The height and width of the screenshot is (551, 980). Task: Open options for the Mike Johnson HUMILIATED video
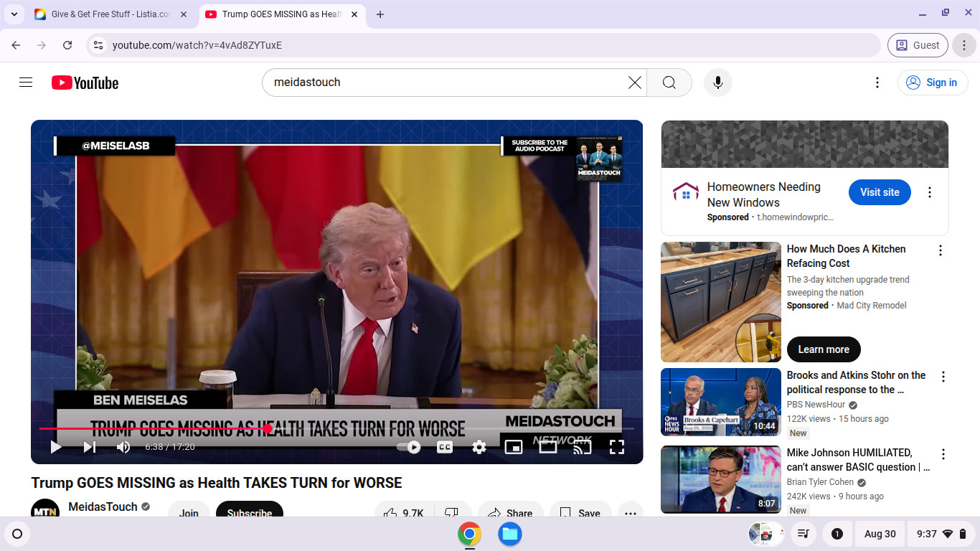(943, 454)
